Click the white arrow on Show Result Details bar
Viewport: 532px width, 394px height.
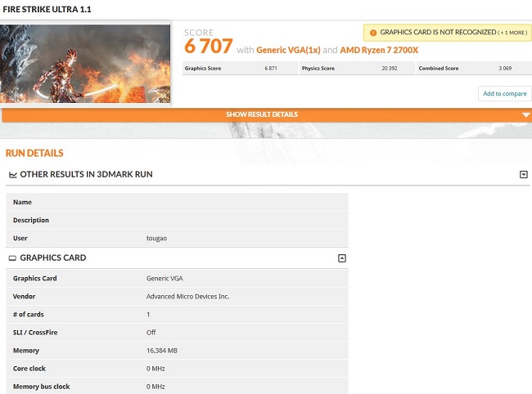coord(526,114)
